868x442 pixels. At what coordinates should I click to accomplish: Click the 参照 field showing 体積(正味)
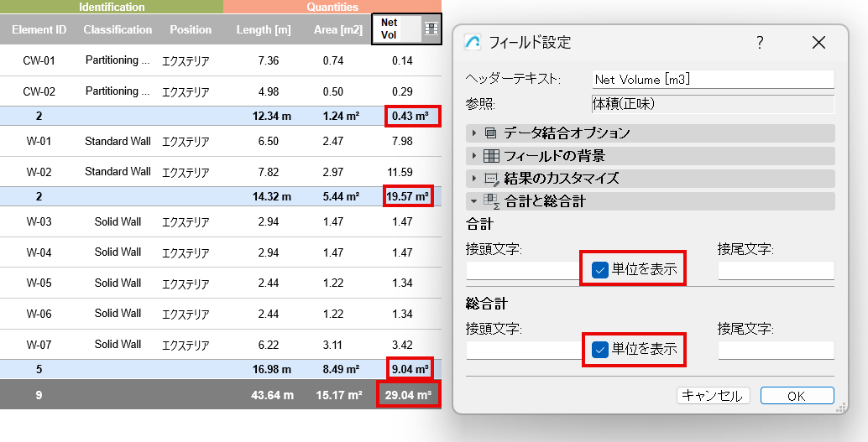click(713, 103)
